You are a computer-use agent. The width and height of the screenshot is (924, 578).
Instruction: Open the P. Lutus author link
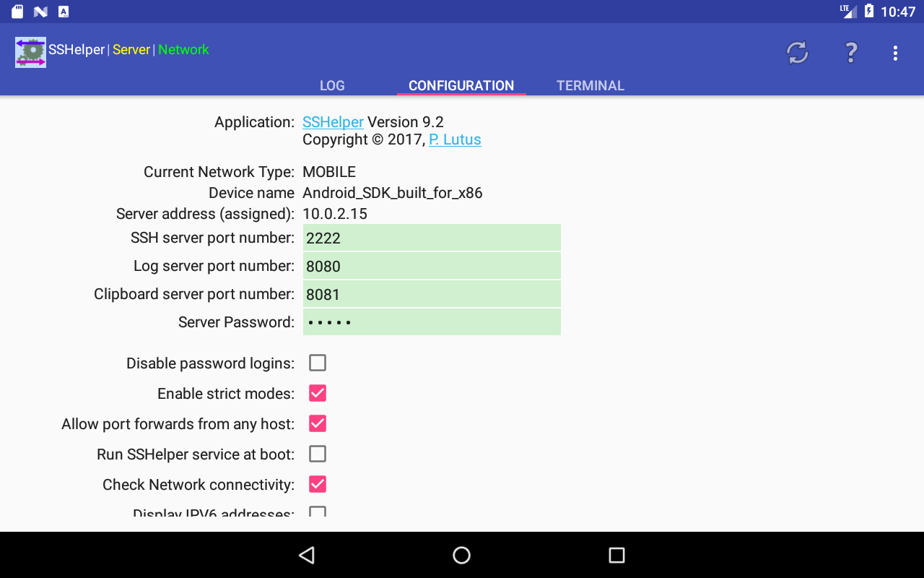(x=455, y=139)
